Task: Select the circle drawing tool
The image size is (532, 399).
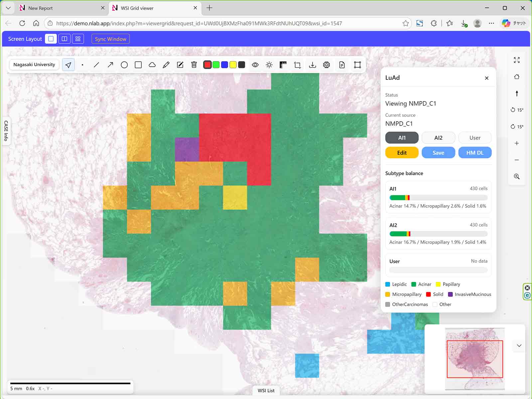Action: 124,65
